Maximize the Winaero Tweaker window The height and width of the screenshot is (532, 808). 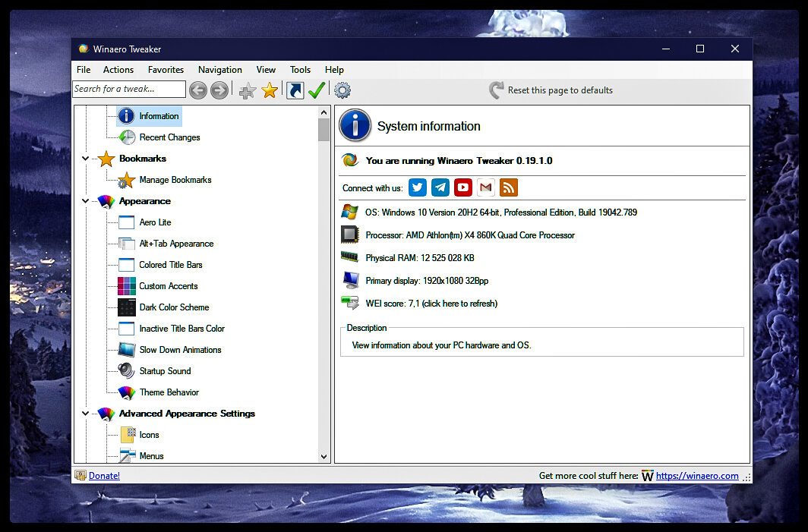(x=700, y=49)
